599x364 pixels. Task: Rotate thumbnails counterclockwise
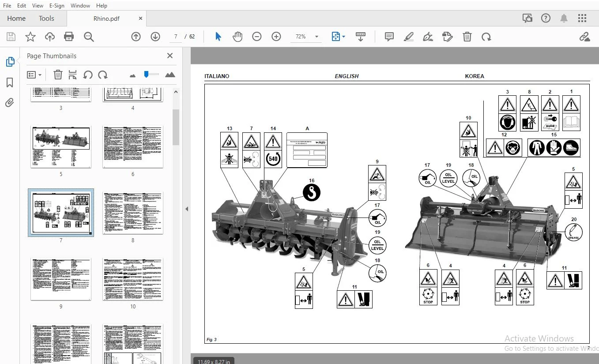click(88, 75)
